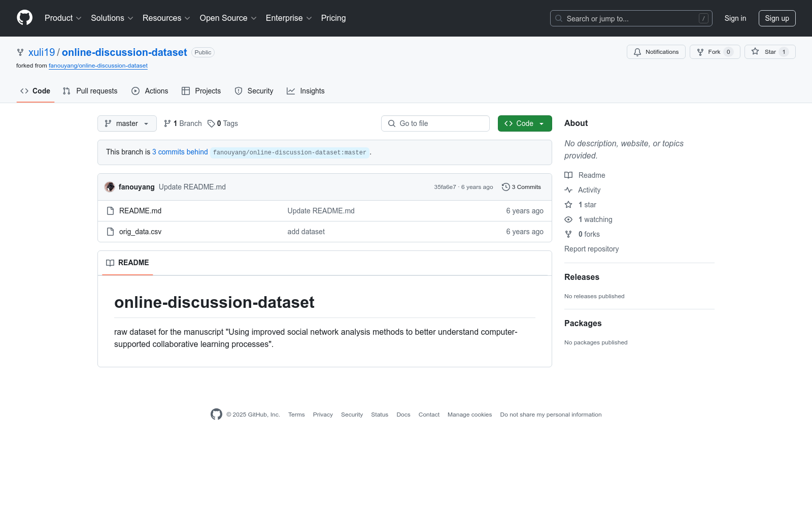812x508 pixels.
Task: Open the 3 commits behind comparison
Action: pos(180,152)
